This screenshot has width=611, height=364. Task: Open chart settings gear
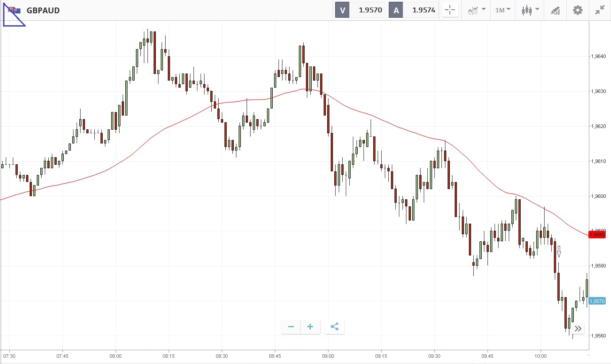click(578, 10)
